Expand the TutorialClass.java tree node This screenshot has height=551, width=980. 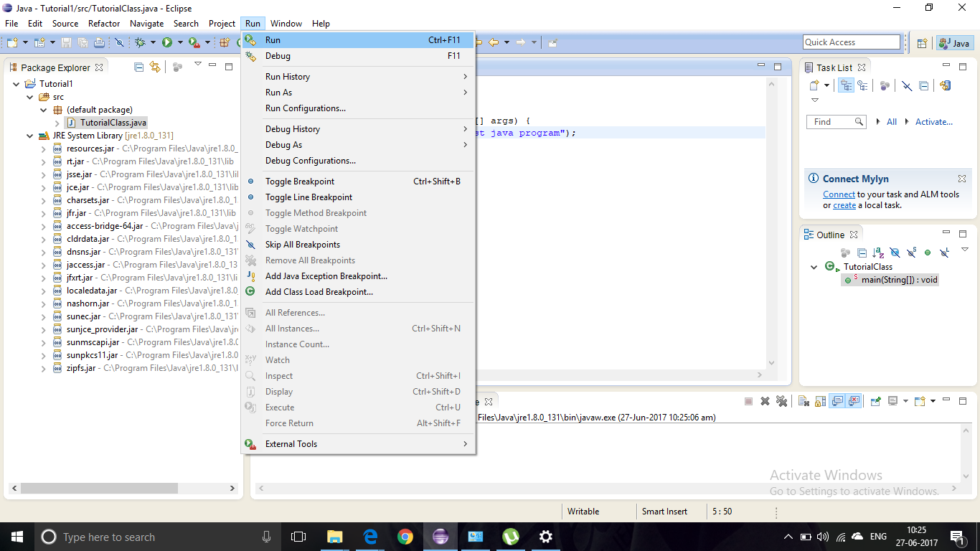[57, 123]
